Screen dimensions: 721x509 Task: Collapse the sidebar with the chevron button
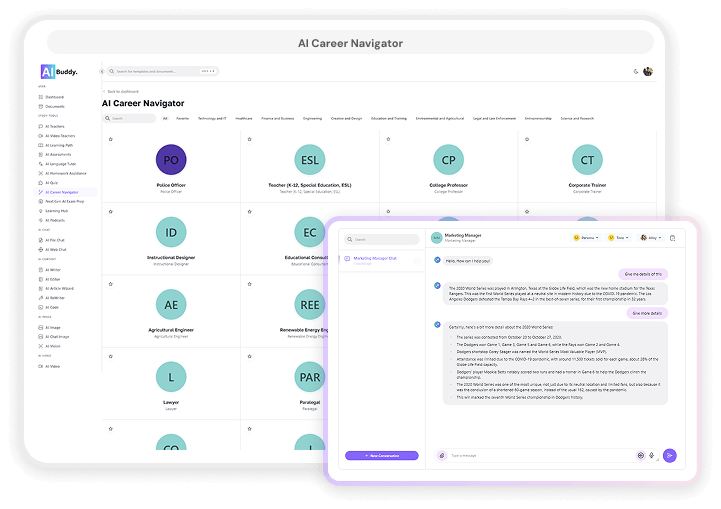[102, 71]
